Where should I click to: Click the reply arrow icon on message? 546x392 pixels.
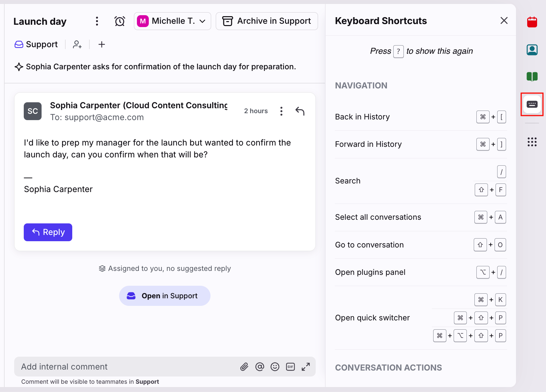(x=300, y=111)
